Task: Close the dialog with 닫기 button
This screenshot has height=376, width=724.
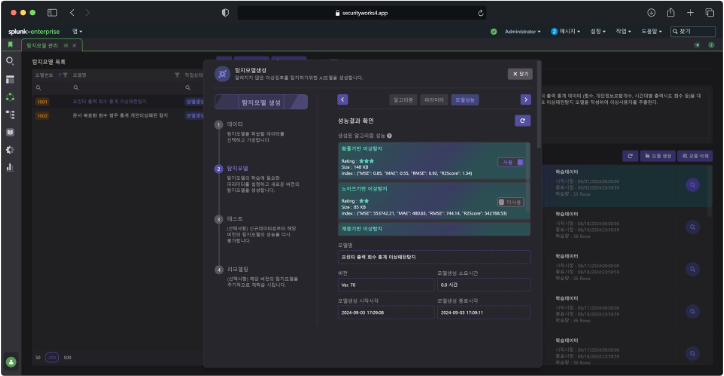Action: 520,74
